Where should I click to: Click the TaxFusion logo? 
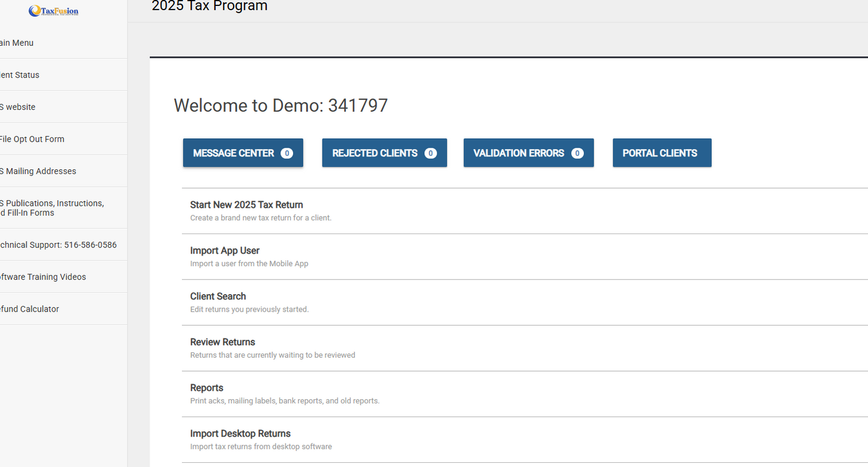pyautogui.click(x=53, y=11)
